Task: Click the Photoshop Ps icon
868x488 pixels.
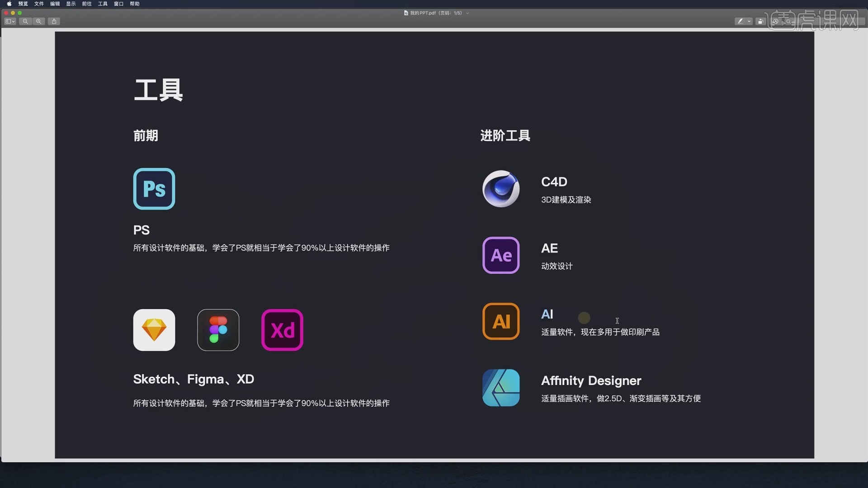Action: pyautogui.click(x=154, y=189)
